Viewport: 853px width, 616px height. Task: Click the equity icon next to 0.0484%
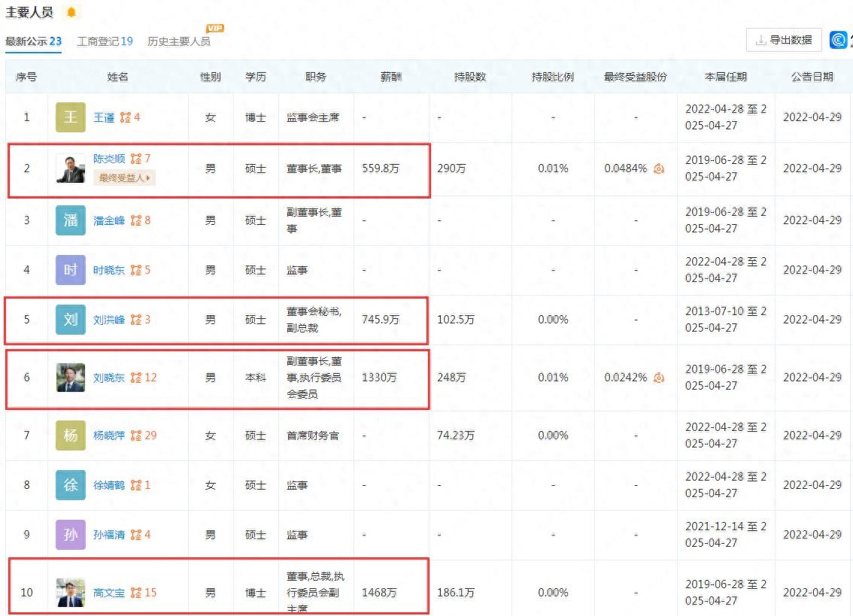(659, 168)
